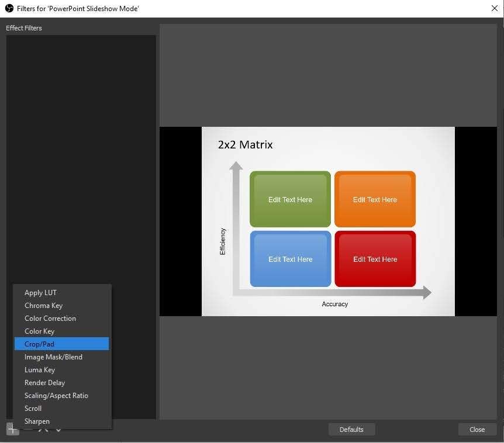Viewport: 504px width, 443px height.
Task: Select Sharpen from the filter menu
Action: (x=37, y=421)
